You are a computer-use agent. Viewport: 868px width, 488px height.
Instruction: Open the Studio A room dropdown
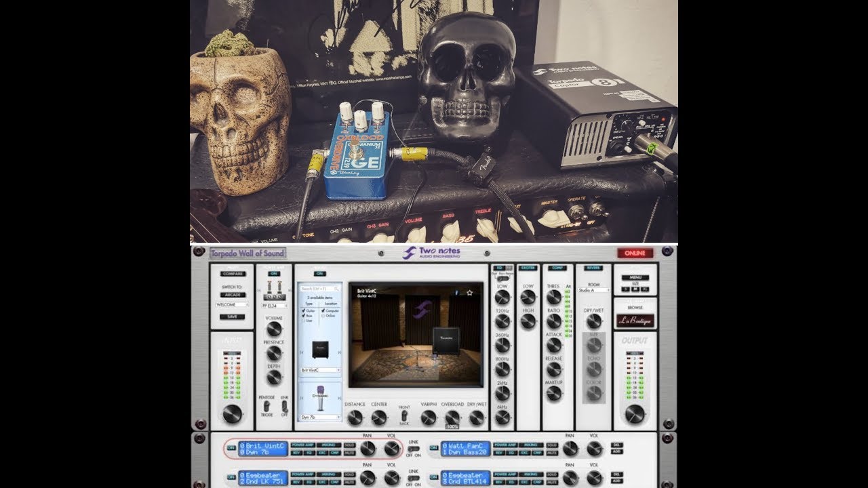pos(593,290)
